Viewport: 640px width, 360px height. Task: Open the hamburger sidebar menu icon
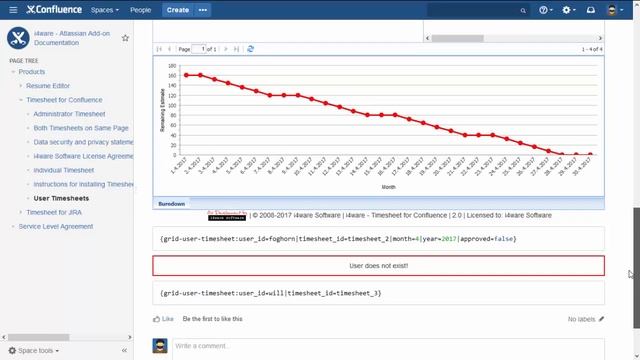pyautogui.click(x=13, y=10)
